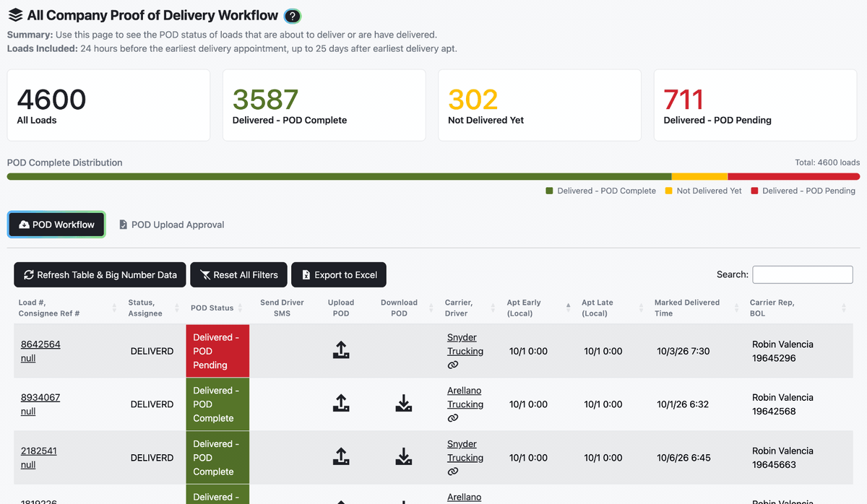867x504 pixels.
Task: Click link icon under Arellano Trucking, load 8934067
Action: (x=453, y=418)
